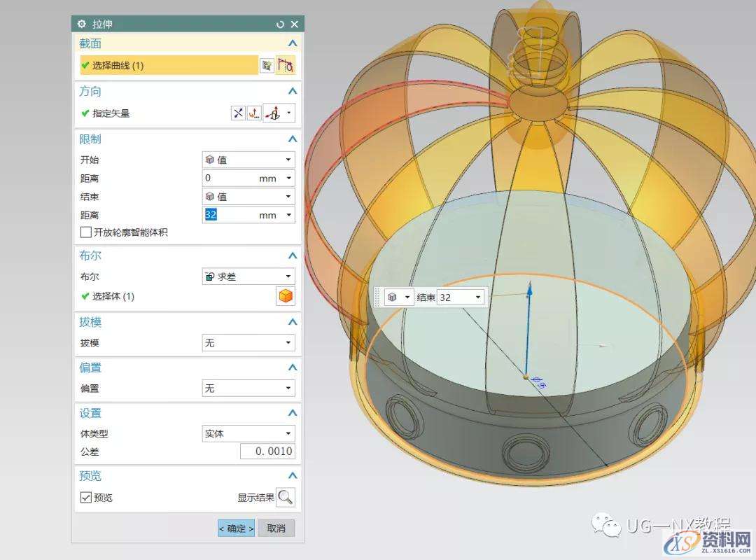Collapse the 设置 section header
The width and height of the screenshot is (756, 560).
click(293, 413)
